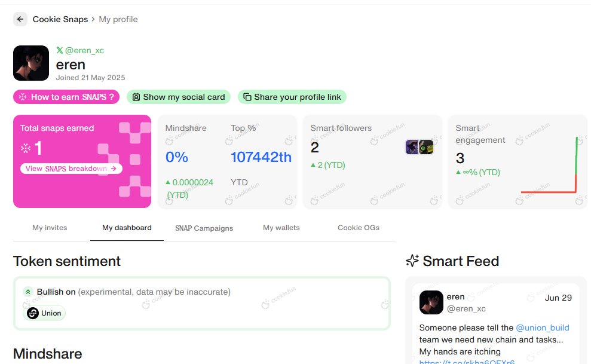The height and width of the screenshot is (364, 591).
Task: Click How to earn SNAPS button
Action: [x=66, y=97]
